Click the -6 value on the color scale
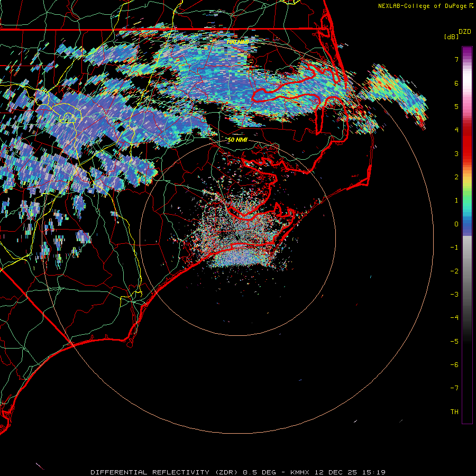 (x=454, y=365)
